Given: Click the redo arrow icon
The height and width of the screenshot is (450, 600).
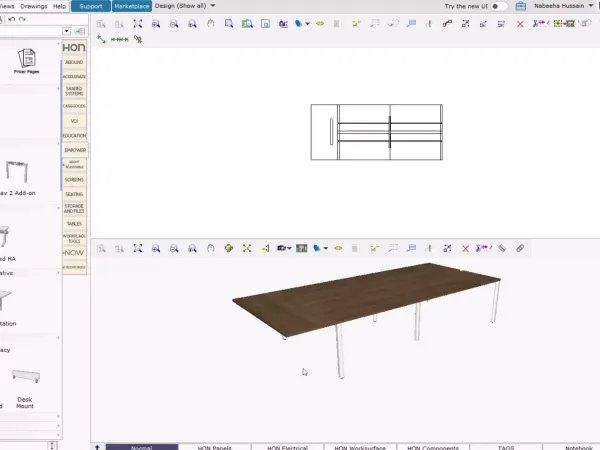Looking at the screenshot, I should [23, 19].
